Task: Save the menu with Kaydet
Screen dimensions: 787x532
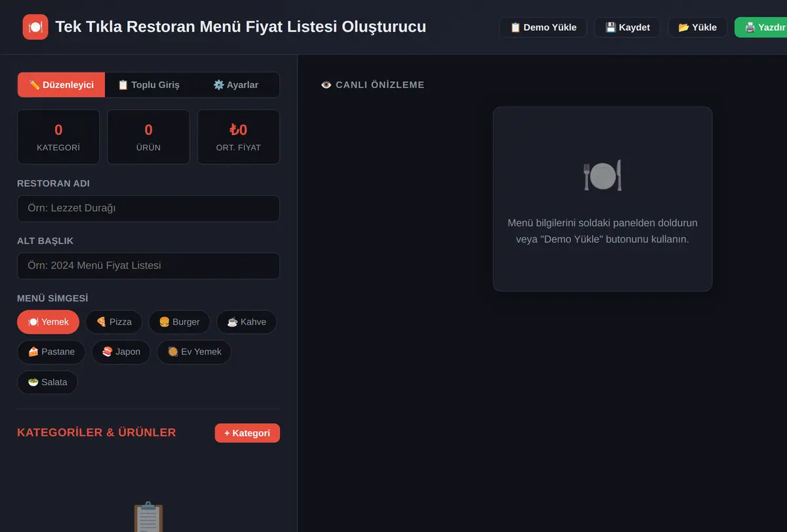Action: (x=628, y=28)
